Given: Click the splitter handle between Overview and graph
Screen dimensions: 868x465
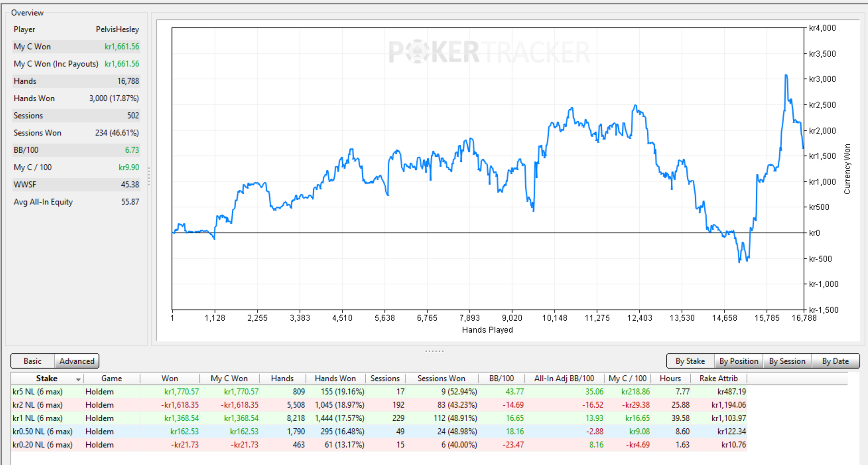Looking at the screenshot, I should (149, 177).
